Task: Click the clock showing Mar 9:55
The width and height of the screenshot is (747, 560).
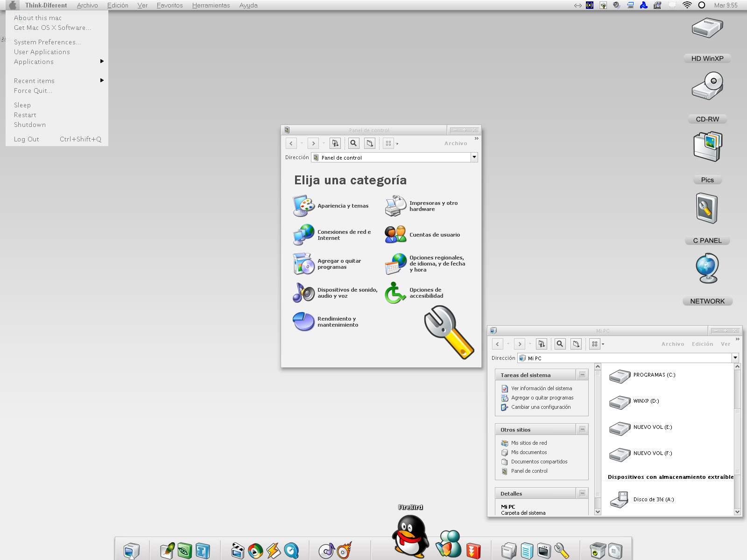Action: pyautogui.click(x=726, y=5)
